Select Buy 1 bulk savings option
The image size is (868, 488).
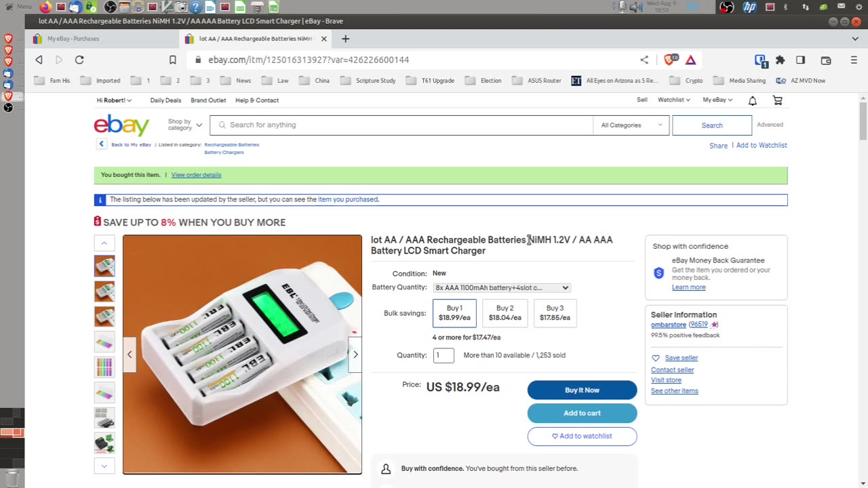click(454, 312)
